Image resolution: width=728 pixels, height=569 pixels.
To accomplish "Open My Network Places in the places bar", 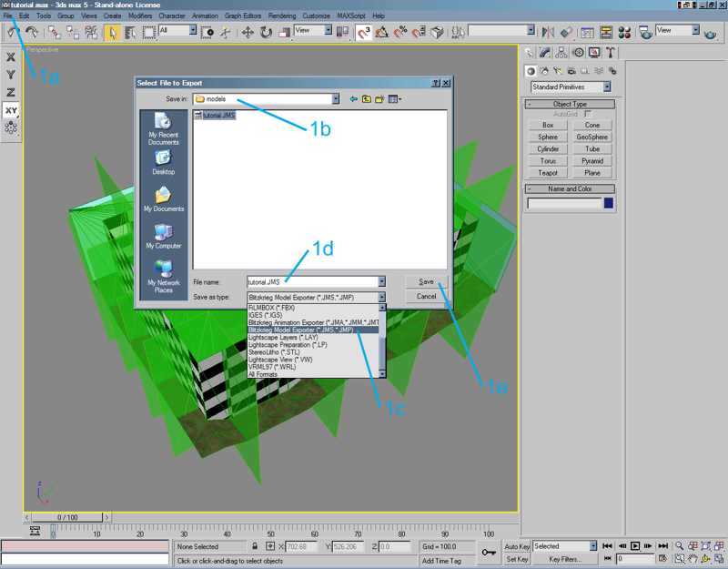I will [x=163, y=277].
